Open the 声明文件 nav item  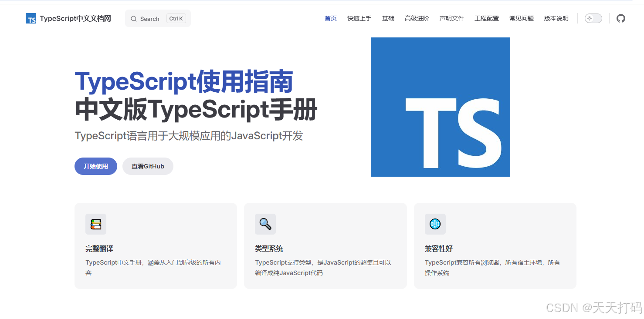click(452, 18)
